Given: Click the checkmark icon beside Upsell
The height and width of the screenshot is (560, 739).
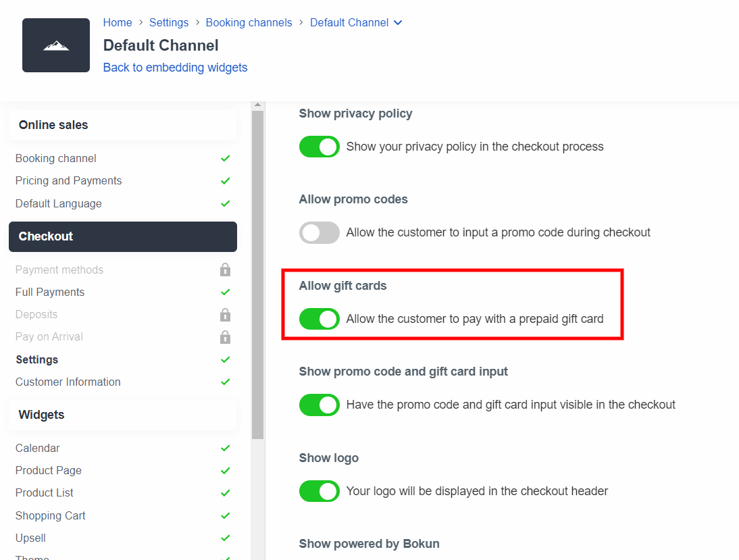Looking at the screenshot, I should (226, 538).
